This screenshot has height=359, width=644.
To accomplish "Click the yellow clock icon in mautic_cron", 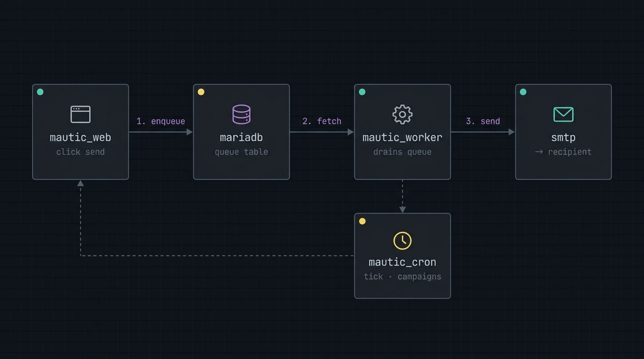I will (402, 241).
